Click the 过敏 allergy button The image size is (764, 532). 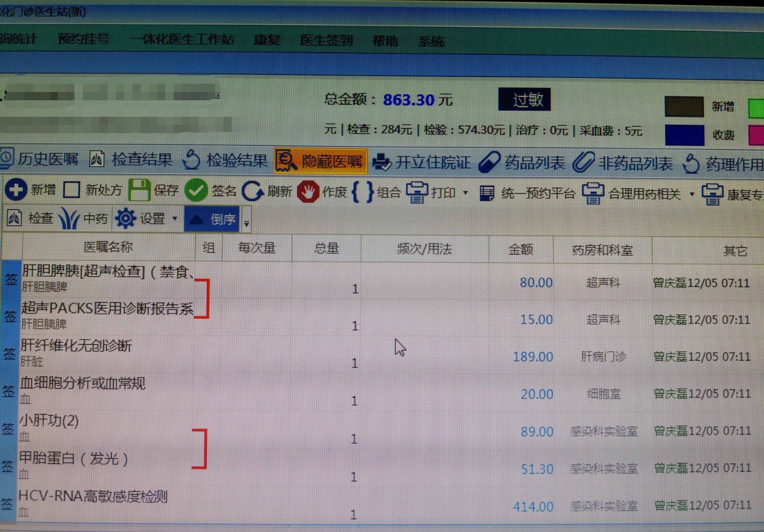[x=524, y=99]
